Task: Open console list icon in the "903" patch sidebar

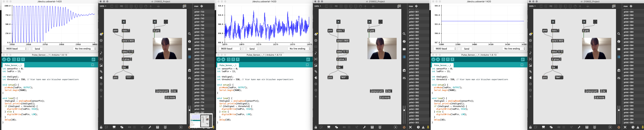Action: (x=404, y=57)
